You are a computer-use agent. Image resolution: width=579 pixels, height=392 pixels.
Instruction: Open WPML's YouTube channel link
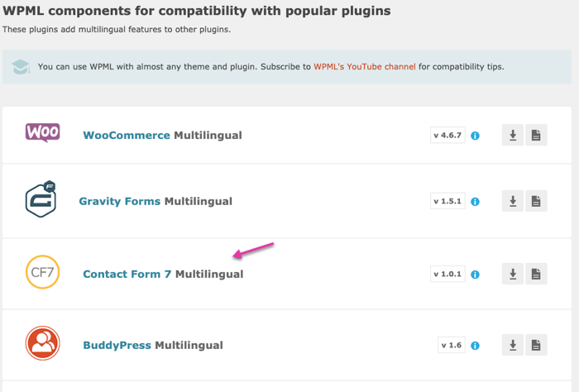[365, 67]
